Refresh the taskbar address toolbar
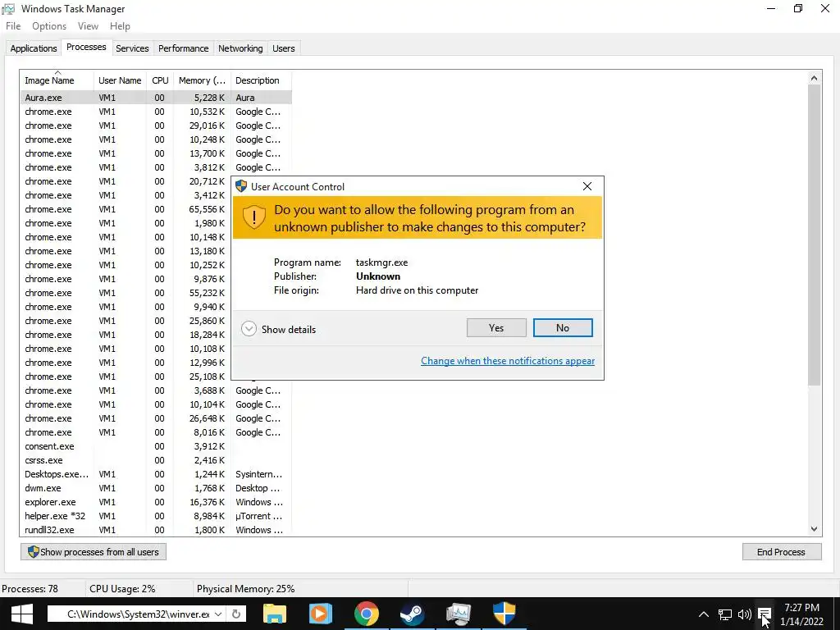This screenshot has width=840, height=630. click(236, 614)
